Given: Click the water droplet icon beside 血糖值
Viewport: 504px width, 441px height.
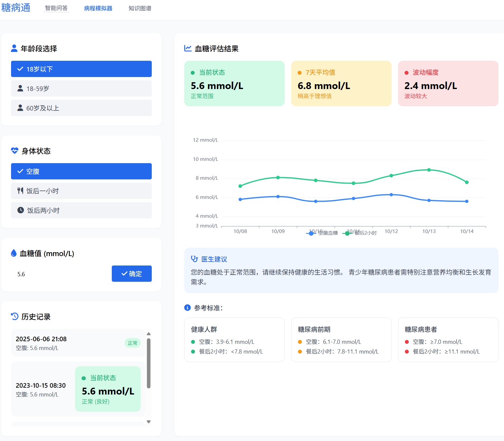Looking at the screenshot, I should [x=14, y=253].
